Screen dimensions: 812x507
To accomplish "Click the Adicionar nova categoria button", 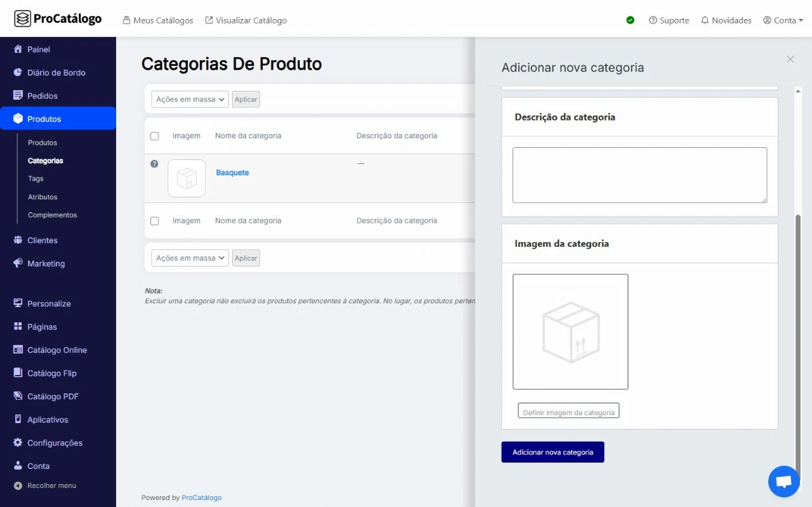I will [553, 452].
